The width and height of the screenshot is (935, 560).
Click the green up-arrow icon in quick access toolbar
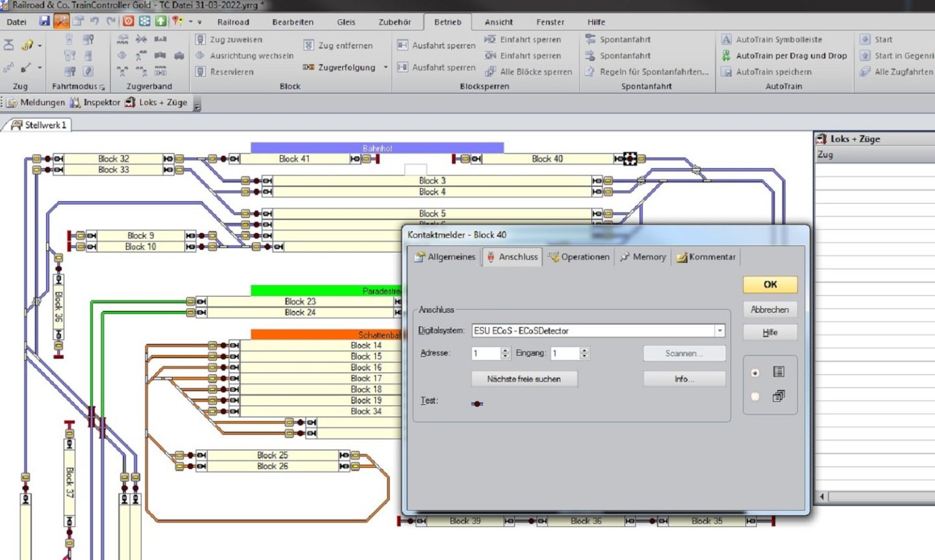pos(160,21)
